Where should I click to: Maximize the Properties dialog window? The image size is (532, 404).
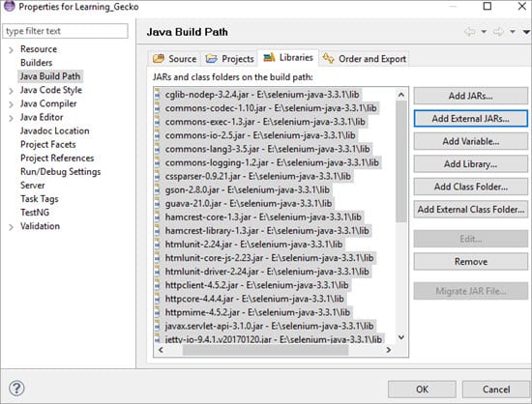click(488, 6)
